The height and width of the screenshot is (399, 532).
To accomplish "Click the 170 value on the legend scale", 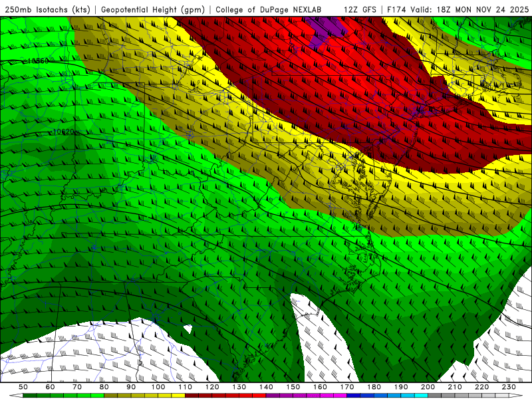I will pyautogui.click(x=347, y=387).
